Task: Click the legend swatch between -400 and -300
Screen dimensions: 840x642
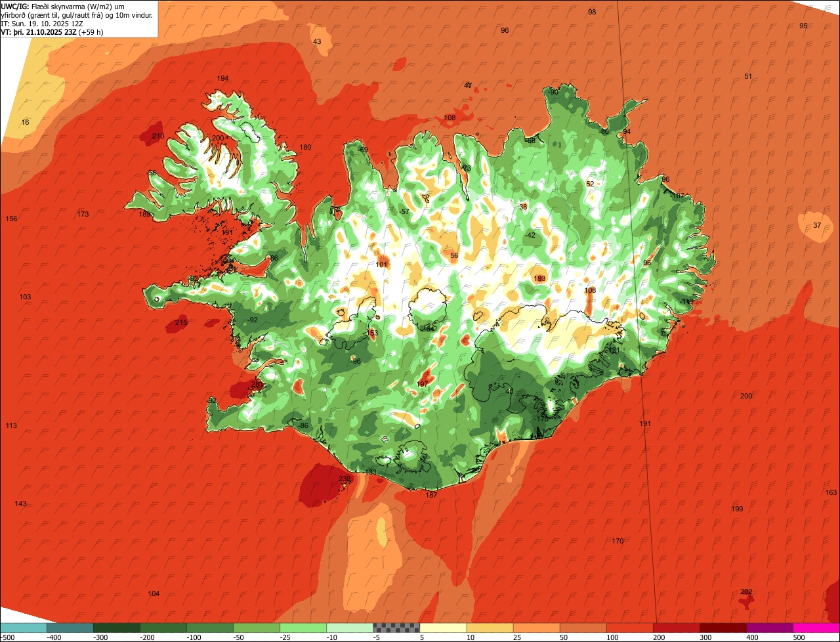Action: point(70,628)
